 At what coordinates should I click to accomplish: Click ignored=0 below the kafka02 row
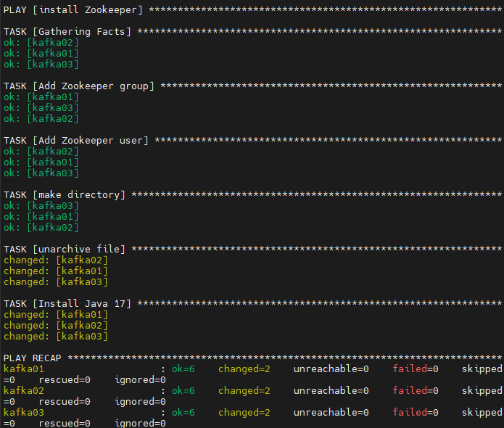pos(140,402)
